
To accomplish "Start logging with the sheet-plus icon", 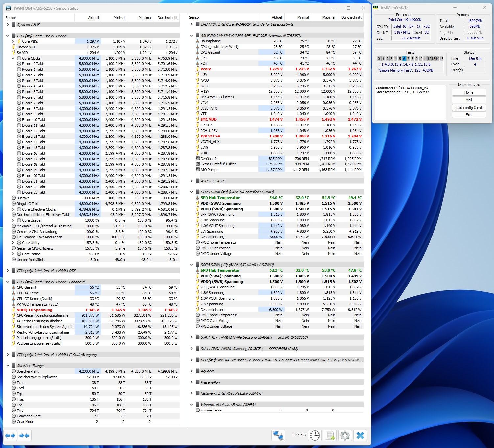I will point(330,436).
